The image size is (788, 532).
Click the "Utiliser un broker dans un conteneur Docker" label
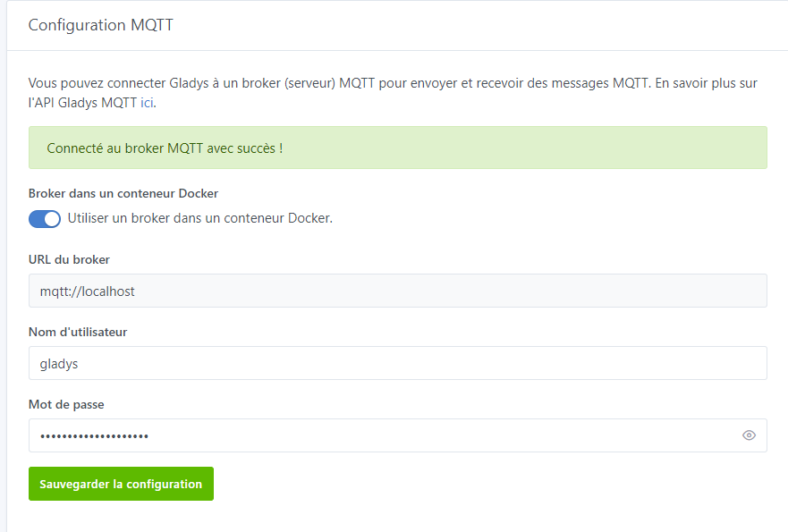pyautogui.click(x=200, y=218)
